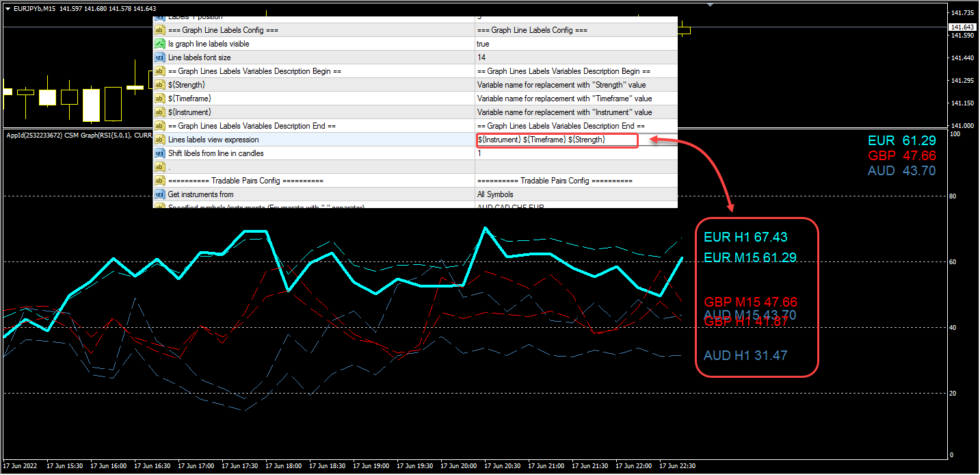
Task: Click the string icon beside ${Timeframe} parameter
Action: coord(159,99)
